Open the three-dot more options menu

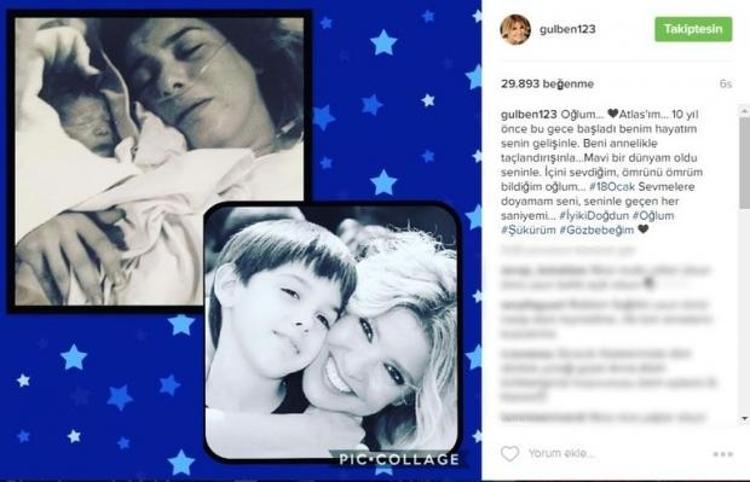pyautogui.click(x=723, y=454)
